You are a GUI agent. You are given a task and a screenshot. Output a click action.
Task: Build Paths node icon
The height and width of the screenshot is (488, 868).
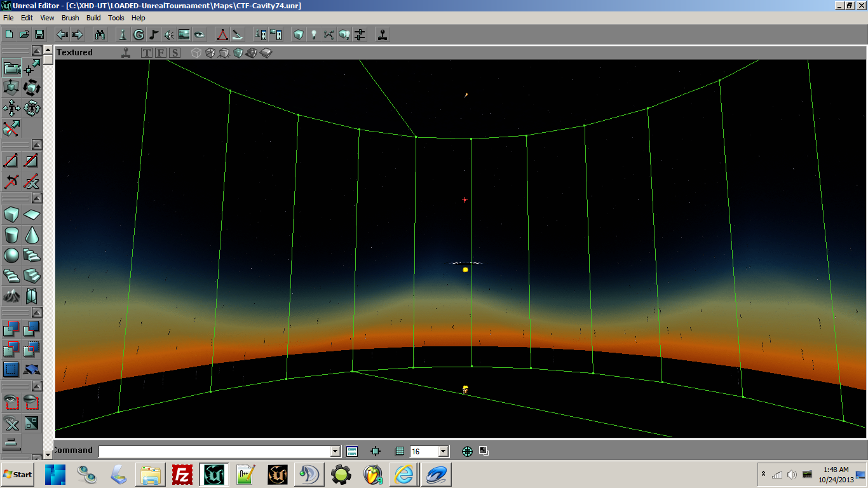(x=329, y=34)
